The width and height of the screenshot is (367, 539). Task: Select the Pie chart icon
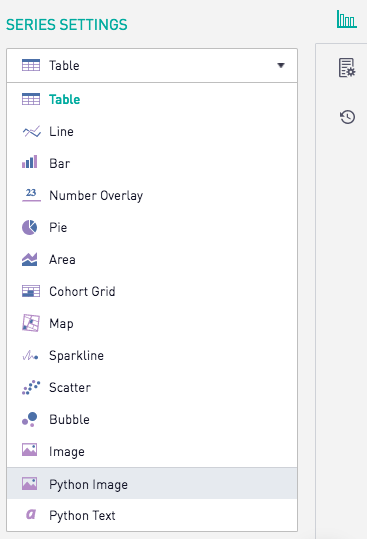click(x=30, y=227)
